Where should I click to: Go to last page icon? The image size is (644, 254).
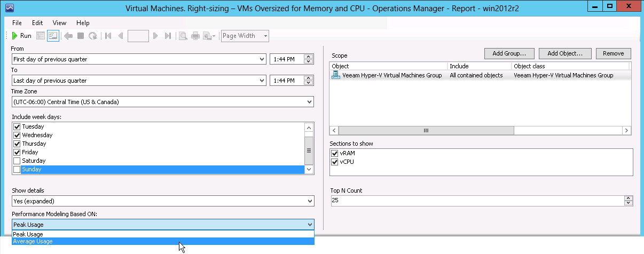[168, 36]
